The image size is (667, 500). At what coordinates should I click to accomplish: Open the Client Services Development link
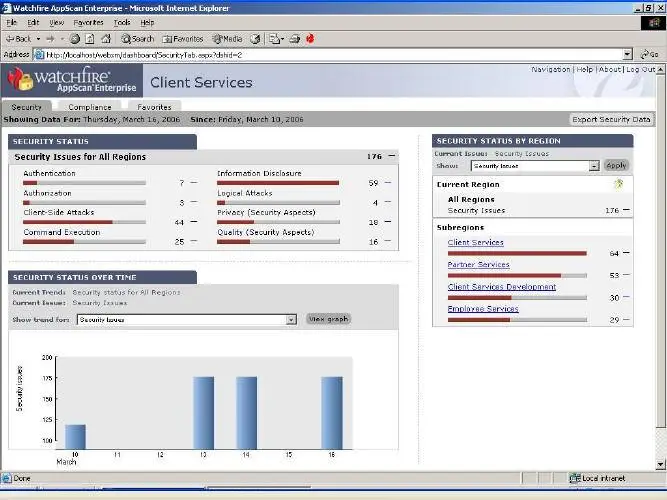click(x=502, y=286)
